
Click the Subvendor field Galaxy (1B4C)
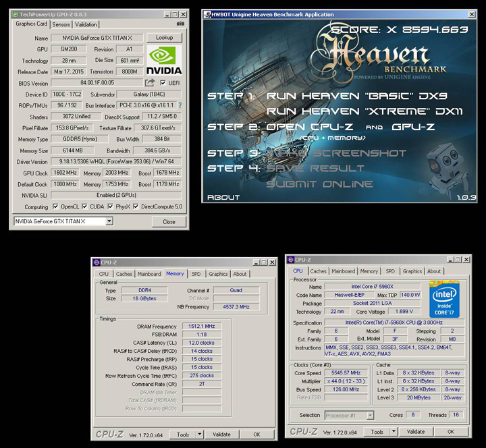(149, 94)
